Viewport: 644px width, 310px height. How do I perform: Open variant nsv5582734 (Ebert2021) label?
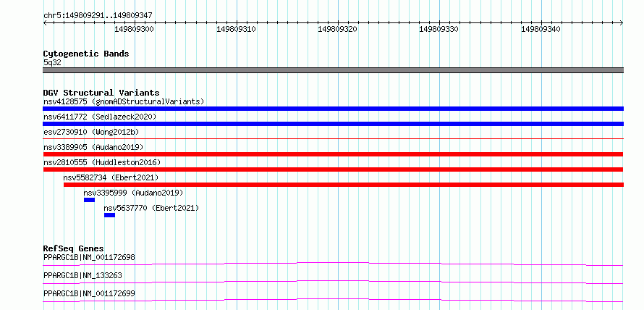[111, 177]
